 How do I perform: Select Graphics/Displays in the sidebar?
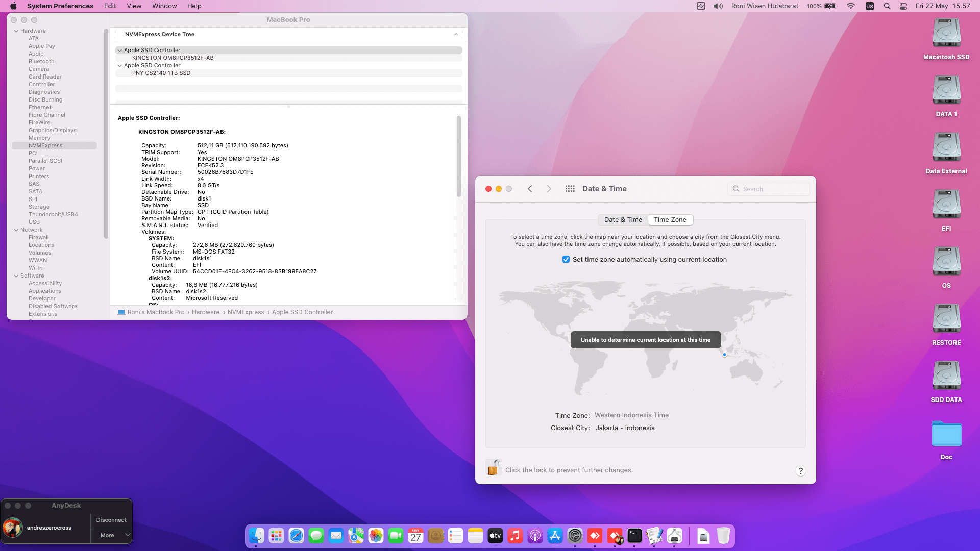53,131
